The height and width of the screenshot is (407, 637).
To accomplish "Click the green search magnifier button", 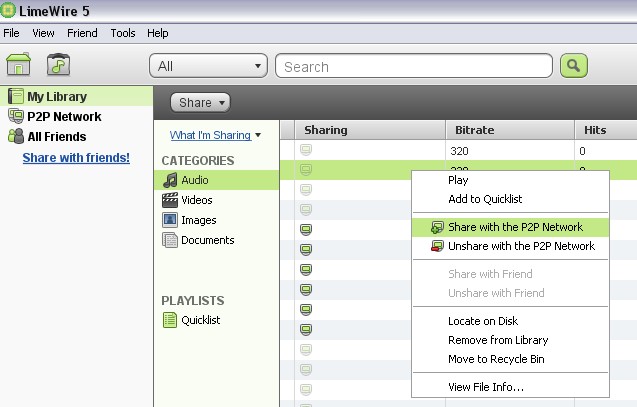I will (x=573, y=66).
